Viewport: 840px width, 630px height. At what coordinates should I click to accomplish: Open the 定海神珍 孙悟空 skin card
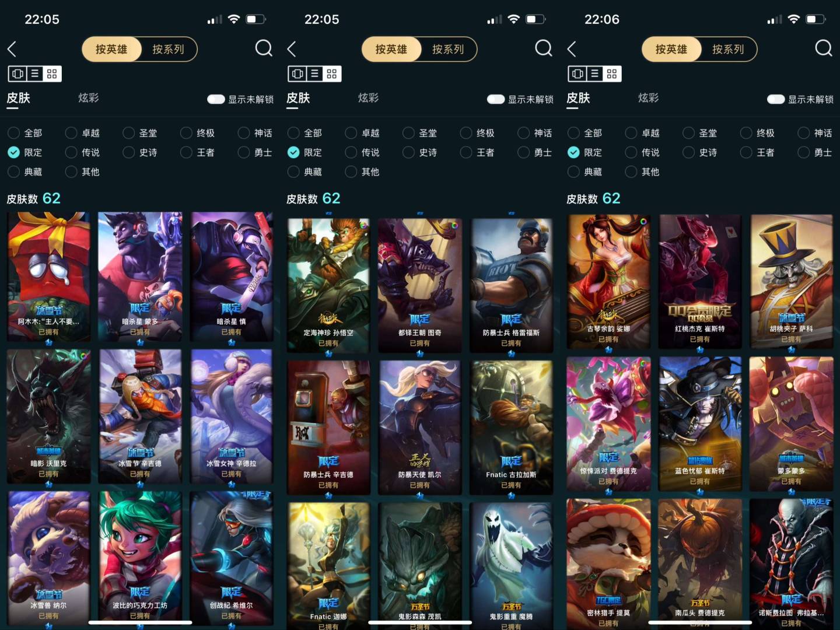[x=328, y=285]
